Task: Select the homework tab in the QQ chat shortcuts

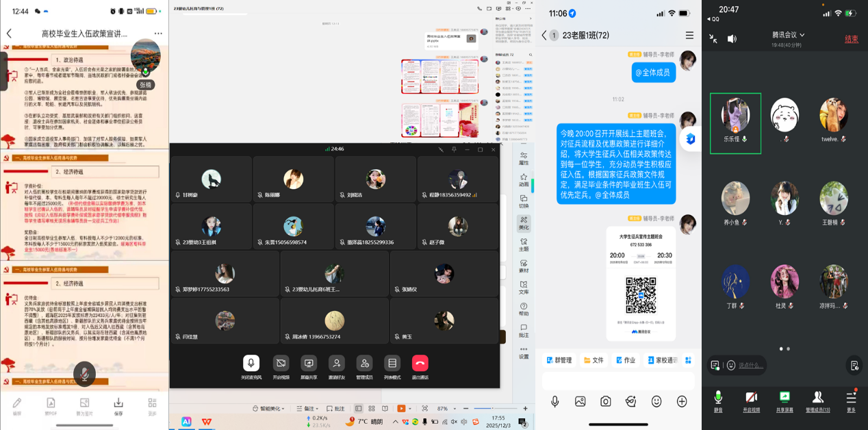Action: [624, 360]
